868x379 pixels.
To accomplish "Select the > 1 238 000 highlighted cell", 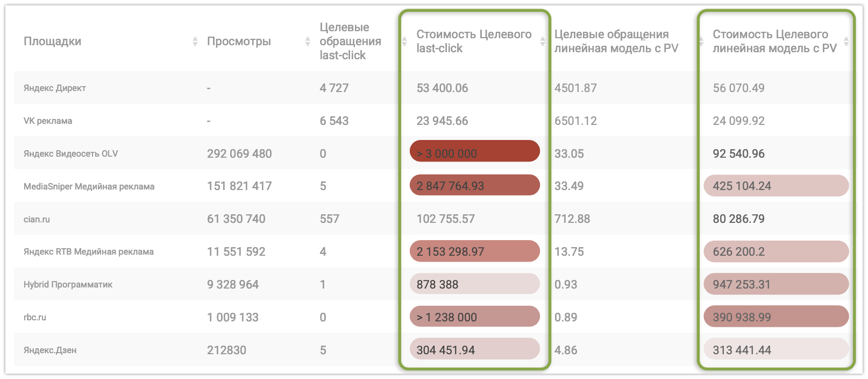I will (x=474, y=317).
